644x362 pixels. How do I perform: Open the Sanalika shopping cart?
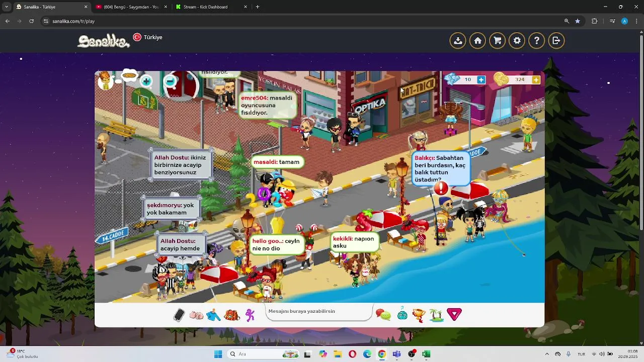click(497, 41)
